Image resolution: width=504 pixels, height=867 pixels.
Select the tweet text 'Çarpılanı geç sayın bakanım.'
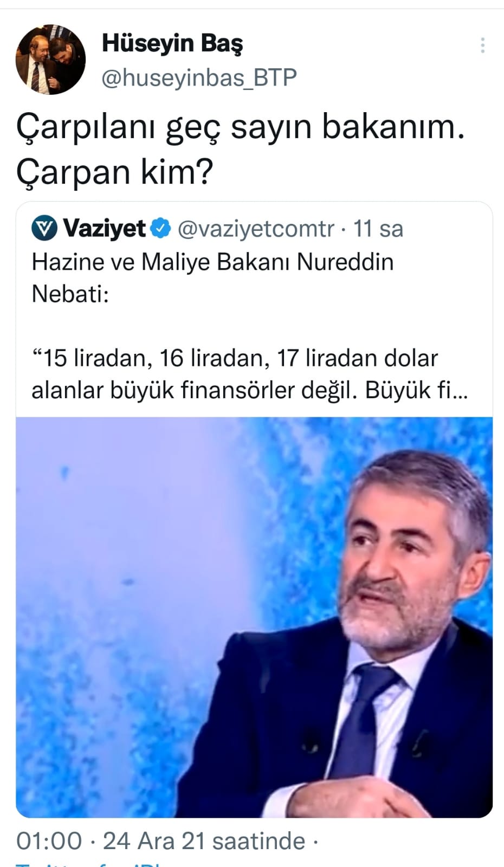point(240,128)
